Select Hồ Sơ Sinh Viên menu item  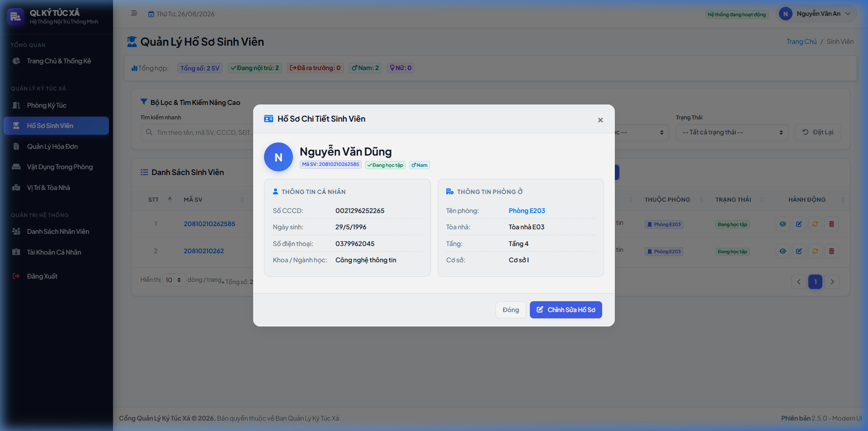point(57,126)
